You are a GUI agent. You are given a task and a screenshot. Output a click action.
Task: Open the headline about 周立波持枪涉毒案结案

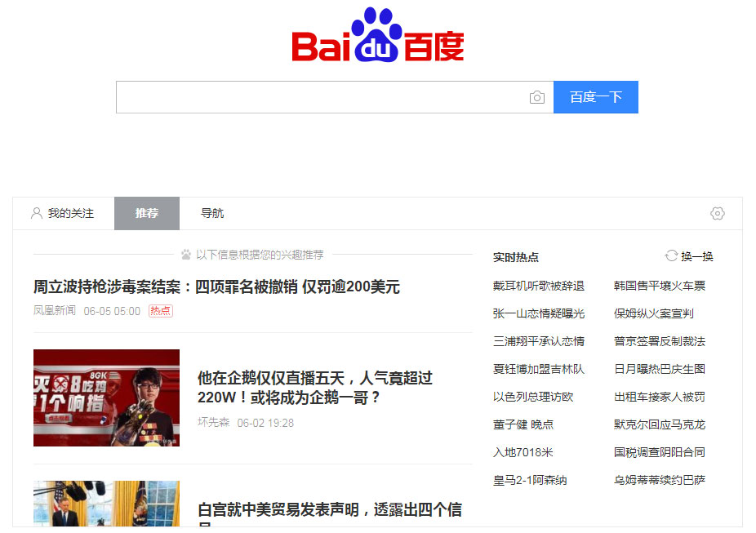[x=216, y=286]
